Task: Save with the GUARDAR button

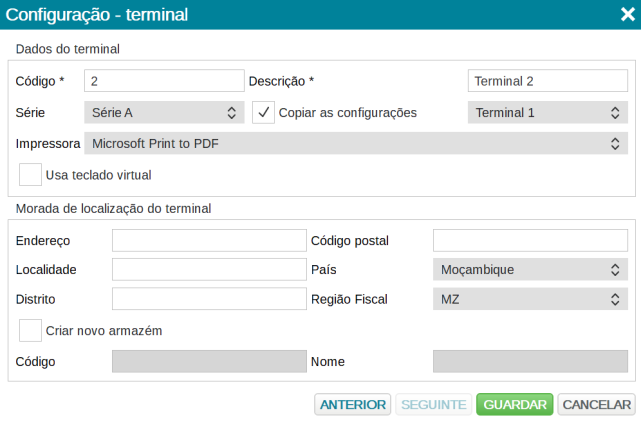Action: pyautogui.click(x=515, y=404)
